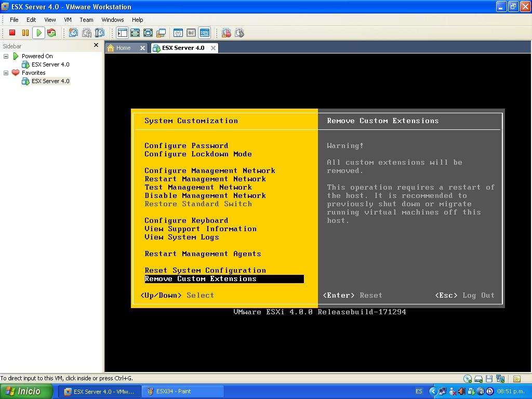Click the Unity windows warning icon

point(161,33)
